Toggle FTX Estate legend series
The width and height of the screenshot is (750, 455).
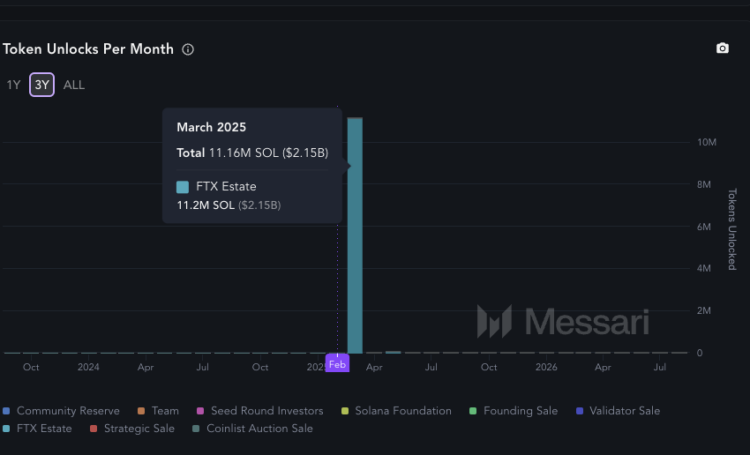coord(37,429)
